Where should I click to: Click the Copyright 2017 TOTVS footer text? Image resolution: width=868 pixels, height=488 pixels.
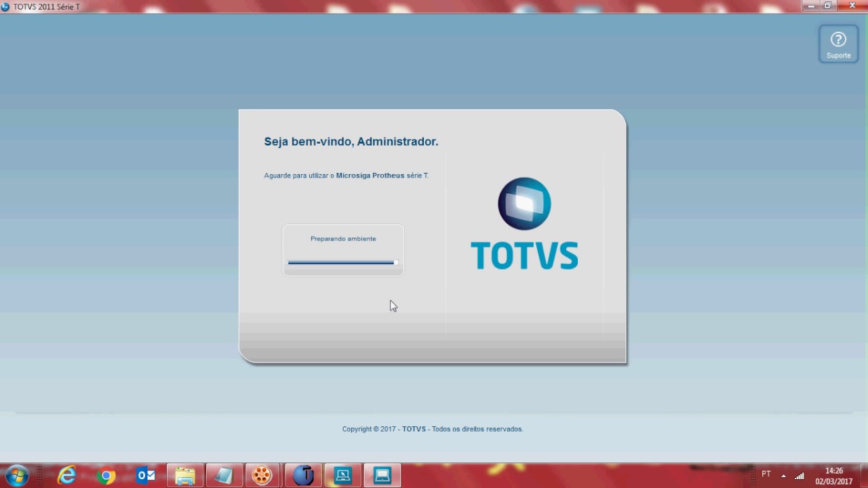point(433,429)
